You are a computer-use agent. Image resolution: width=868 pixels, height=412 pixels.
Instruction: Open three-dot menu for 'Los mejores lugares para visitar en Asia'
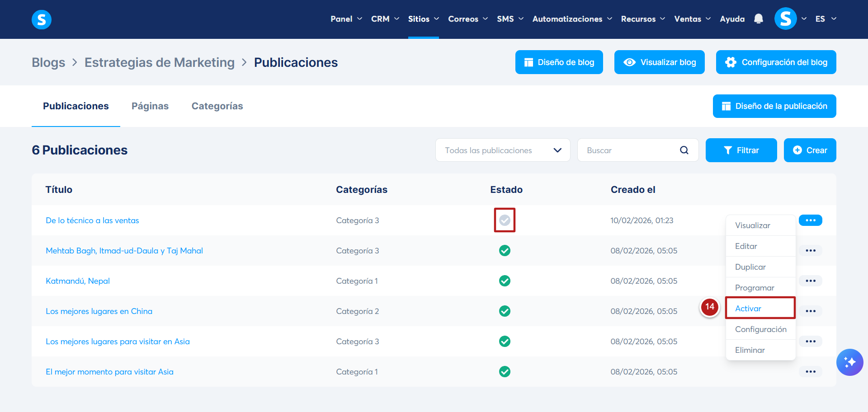point(811,342)
